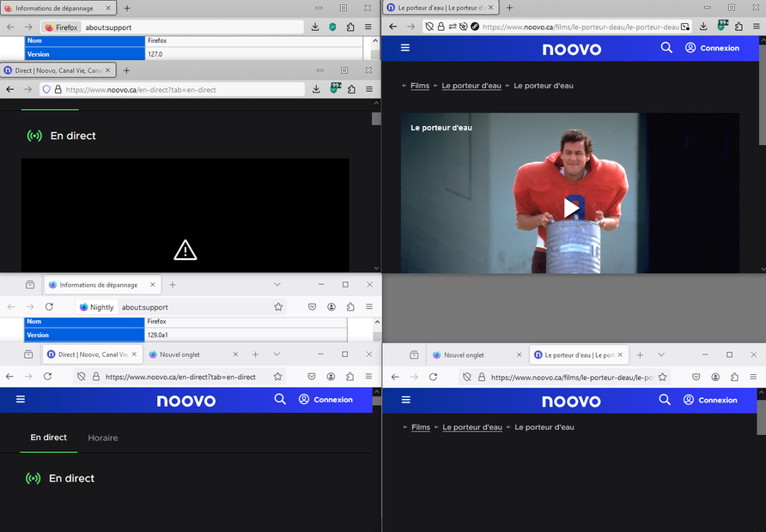
Task: Close Nouvel onglet tab in Nightly en-direct window
Action: coord(235,354)
